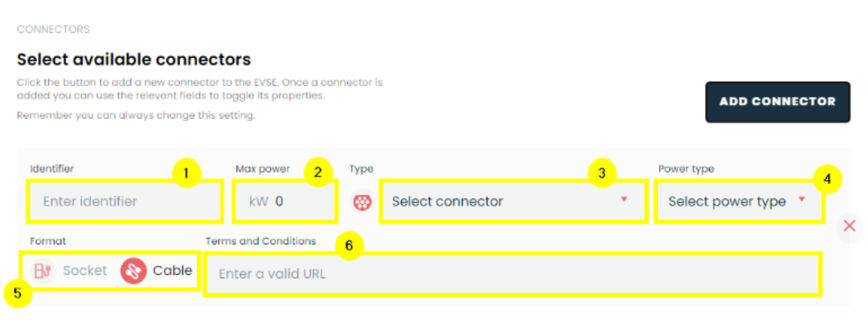The width and height of the screenshot is (868, 320).
Task: Click the Select available connectors heading
Action: click(134, 59)
